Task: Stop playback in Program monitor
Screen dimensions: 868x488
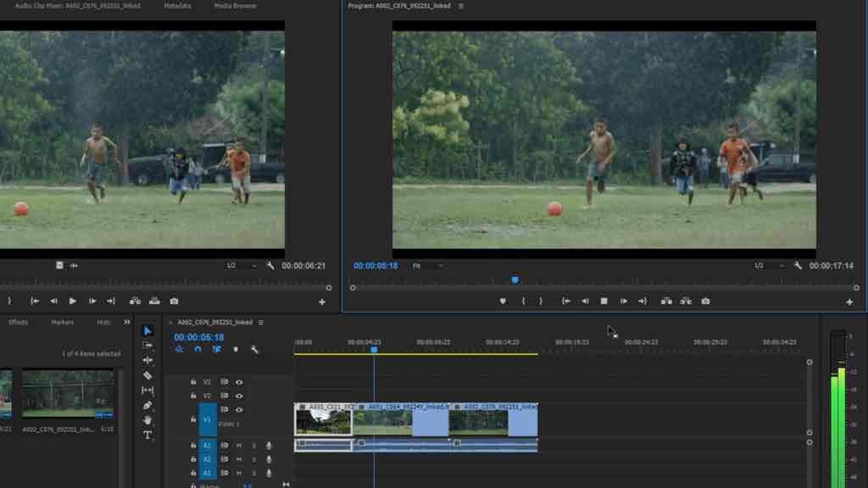Action: (x=604, y=302)
